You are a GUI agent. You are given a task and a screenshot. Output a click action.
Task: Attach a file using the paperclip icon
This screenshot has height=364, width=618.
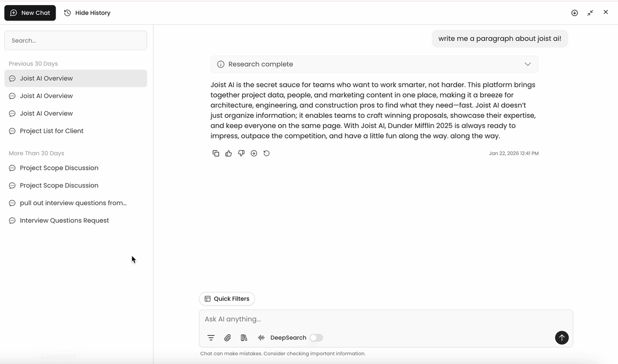227,338
